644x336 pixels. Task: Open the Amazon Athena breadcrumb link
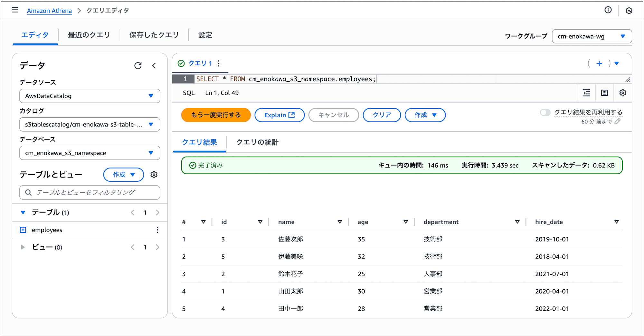point(49,11)
